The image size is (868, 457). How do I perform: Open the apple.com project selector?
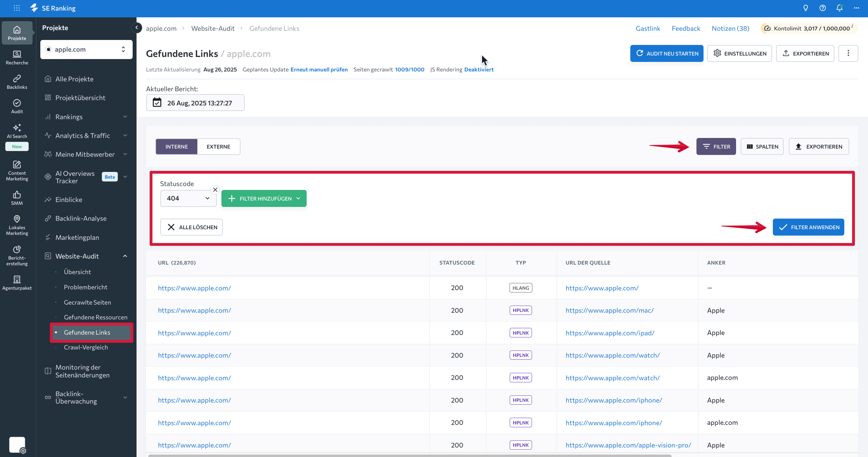86,49
